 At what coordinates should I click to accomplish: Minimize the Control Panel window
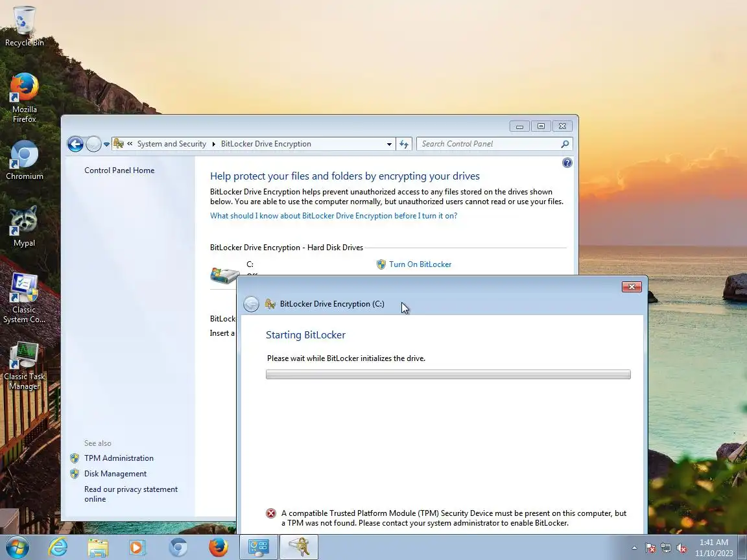coord(519,126)
